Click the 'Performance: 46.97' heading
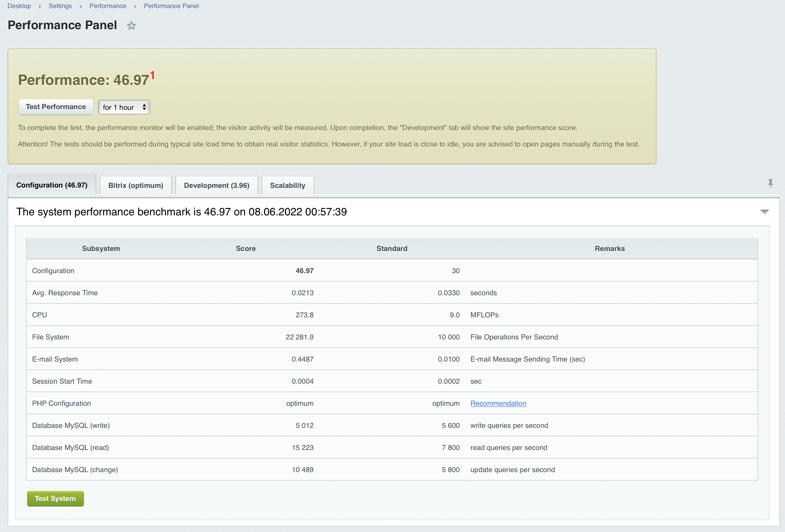785x532 pixels. (83, 80)
